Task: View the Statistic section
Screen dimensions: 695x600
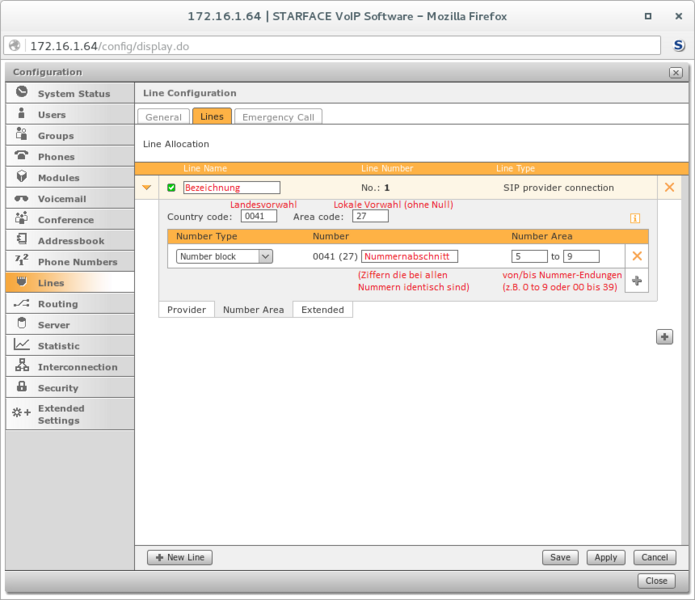Action: (70, 346)
